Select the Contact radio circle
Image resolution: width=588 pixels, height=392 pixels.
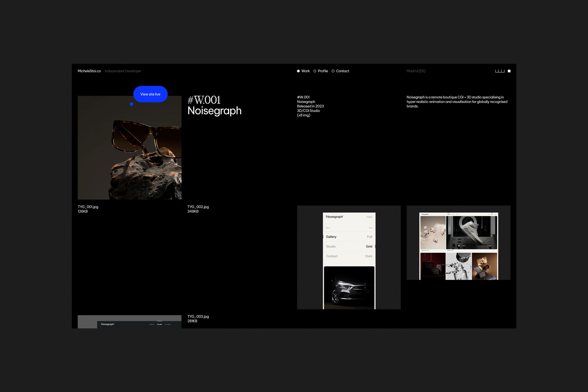(333, 71)
